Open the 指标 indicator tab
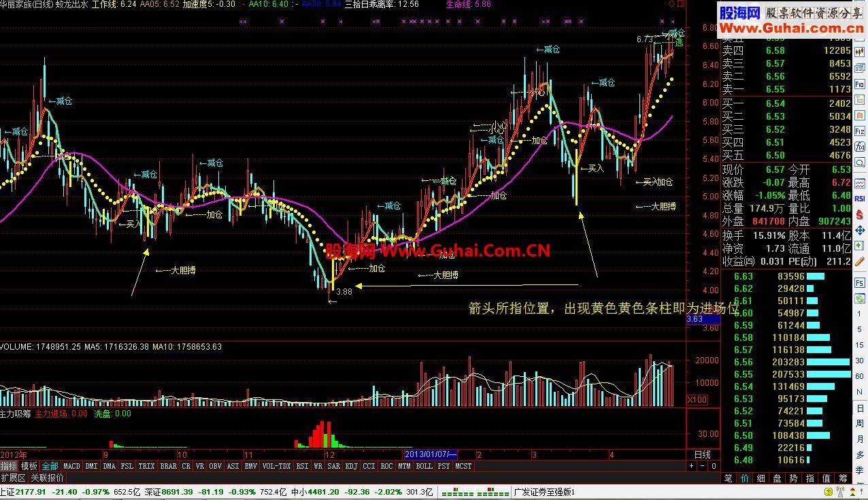868x500 pixels. tap(8, 466)
